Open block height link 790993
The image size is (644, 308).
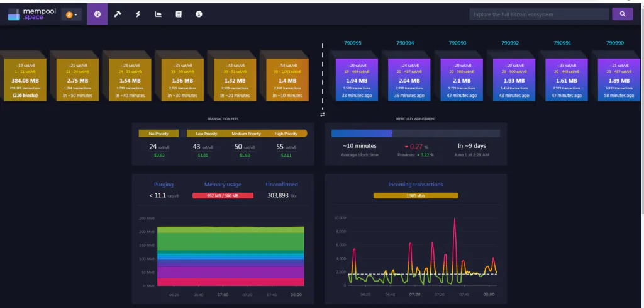[x=458, y=43]
